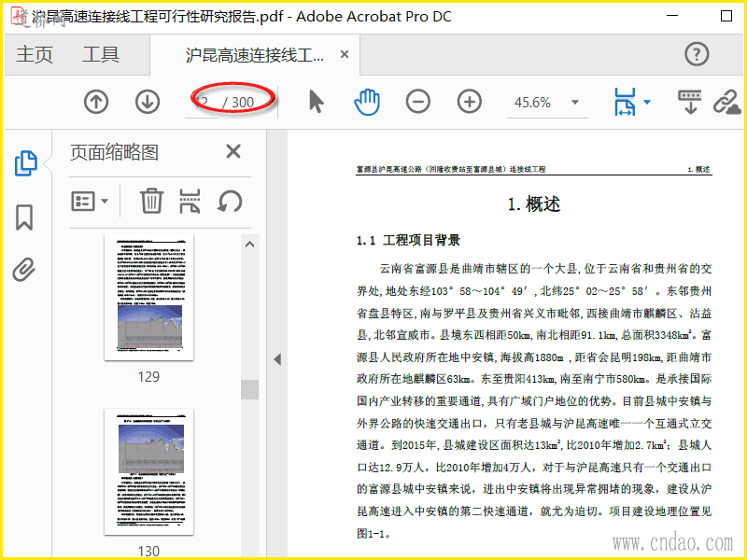Select page 130 thumbnail
Screen dimensions: 747x560
(x=149, y=471)
